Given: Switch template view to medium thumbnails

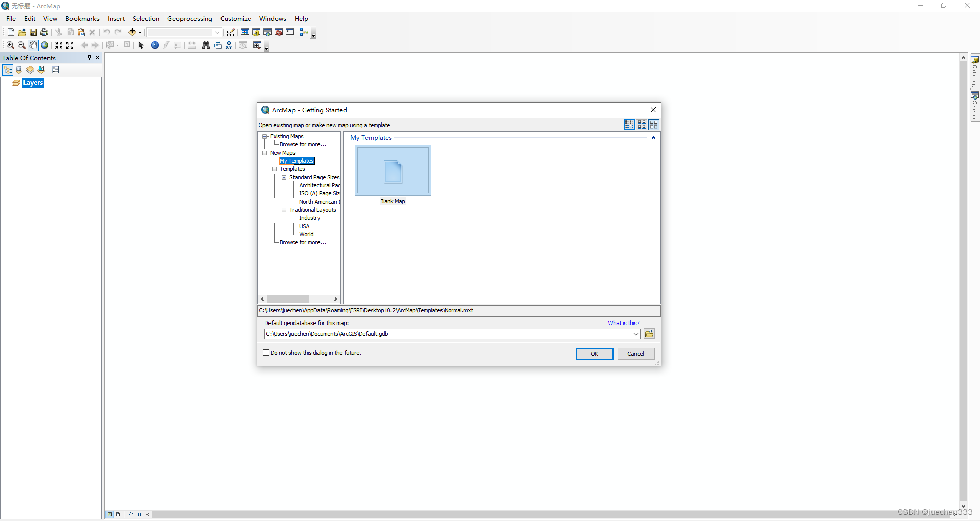Looking at the screenshot, I should 642,125.
